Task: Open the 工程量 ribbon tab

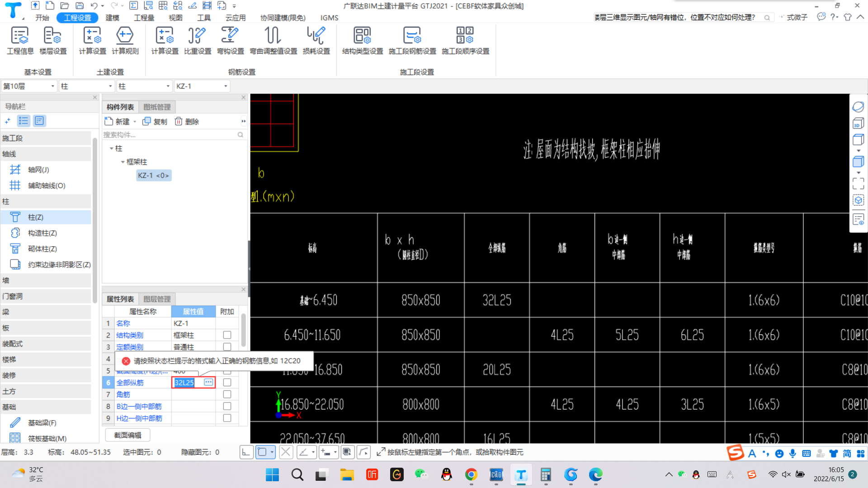Action: point(144,18)
